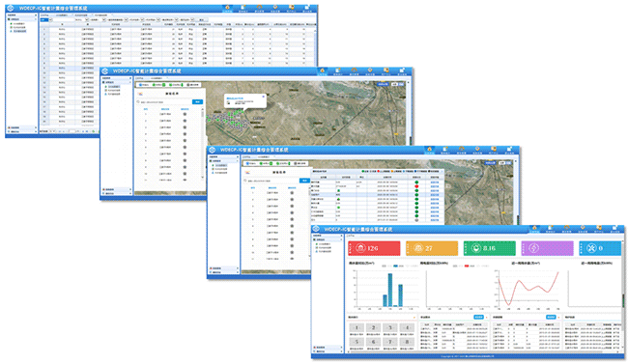Click the blue wrench-tools card showing 0
628x364 pixels.
click(x=600, y=248)
